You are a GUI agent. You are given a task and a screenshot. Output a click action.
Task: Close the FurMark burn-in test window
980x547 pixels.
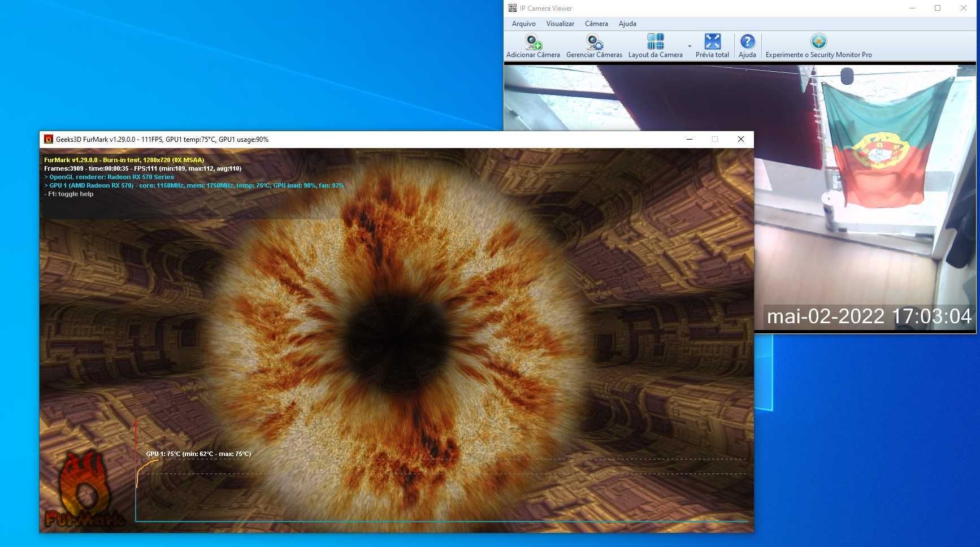point(741,139)
